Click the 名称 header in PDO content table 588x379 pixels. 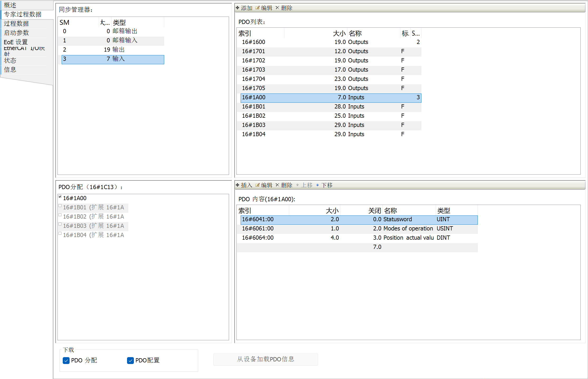[x=409, y=211]
